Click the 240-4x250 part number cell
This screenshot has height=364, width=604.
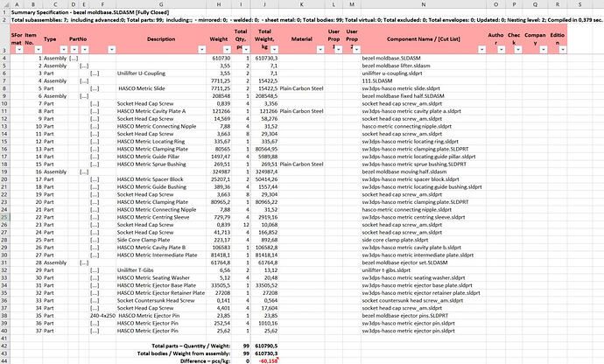click(102, 316)
